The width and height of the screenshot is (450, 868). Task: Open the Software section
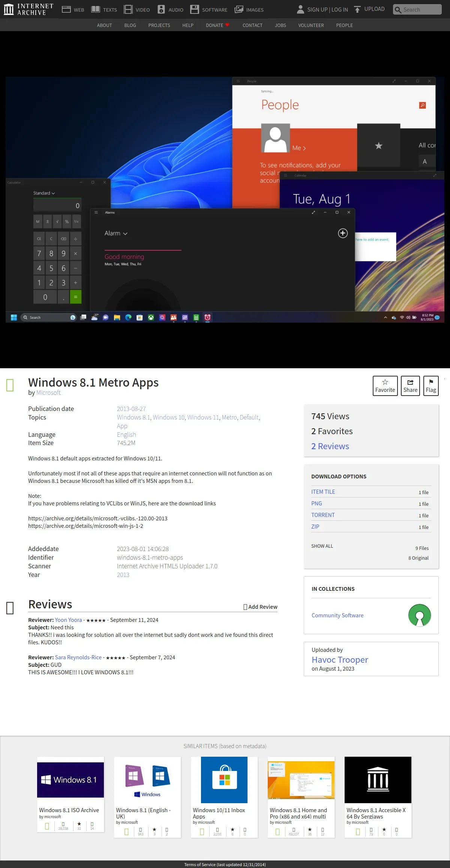[x=209, y=10]
